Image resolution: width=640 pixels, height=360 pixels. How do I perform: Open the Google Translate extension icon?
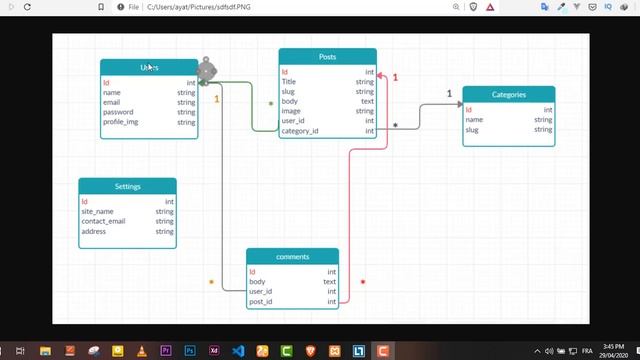544,7
